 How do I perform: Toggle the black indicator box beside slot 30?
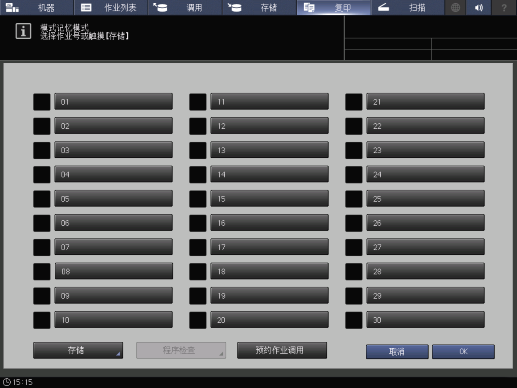coord(354,320)
